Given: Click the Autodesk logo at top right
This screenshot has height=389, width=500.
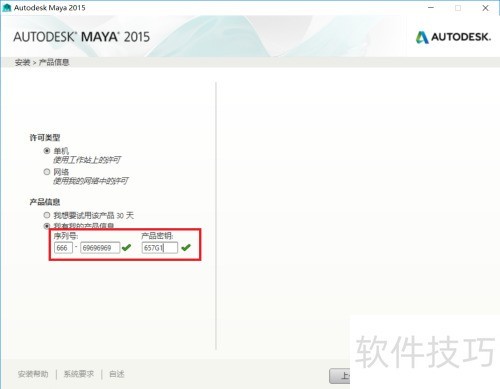Looking at the screenshot, I should click(453, 37).
